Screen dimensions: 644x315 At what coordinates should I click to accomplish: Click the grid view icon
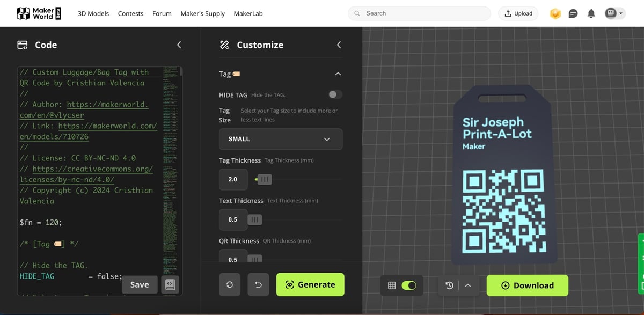click(x=392, y=285)
